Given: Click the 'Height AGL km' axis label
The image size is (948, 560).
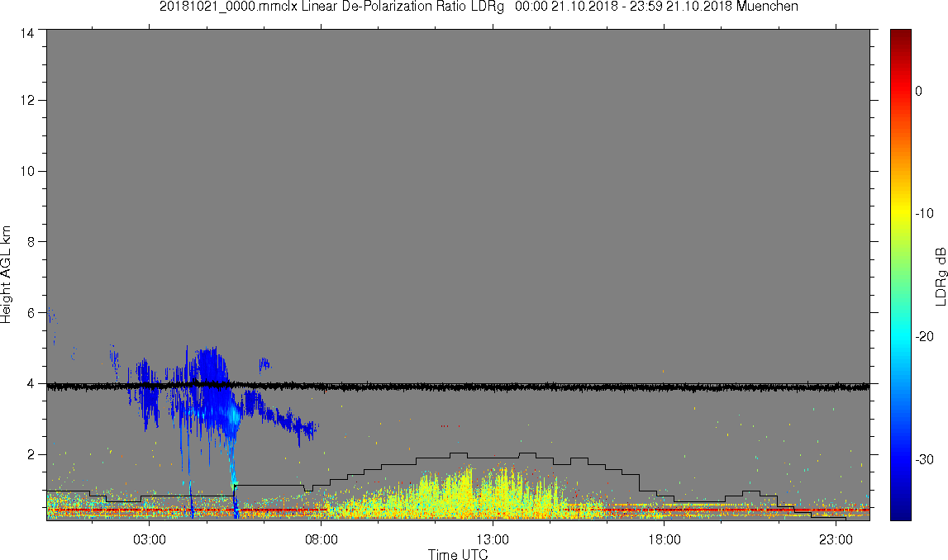Looking at the screenshot, I should (6, 275).
